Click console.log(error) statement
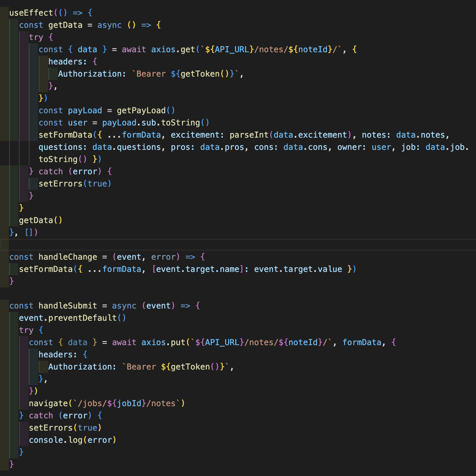The width and height of the screenshot is (476, 476). pos(73,440)
